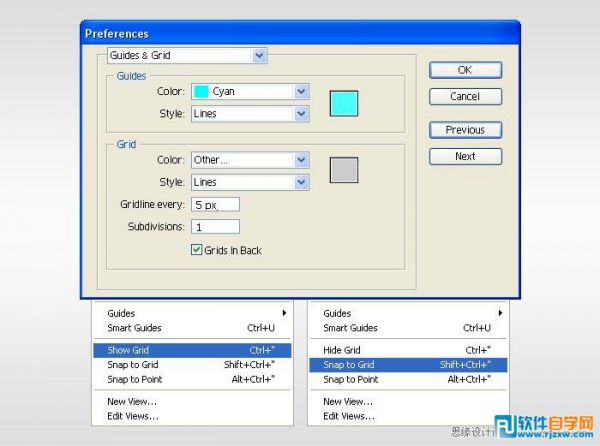This screenshot has width=600, height=446.
Task: Open the Grid Style dropdown
Action: click(250, 182)
